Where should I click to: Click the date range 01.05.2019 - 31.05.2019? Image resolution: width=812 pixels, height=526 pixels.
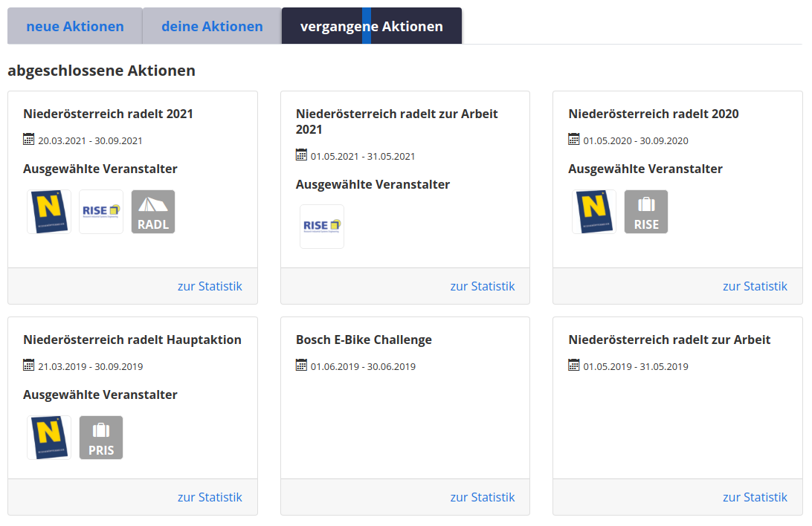[636, 367]
